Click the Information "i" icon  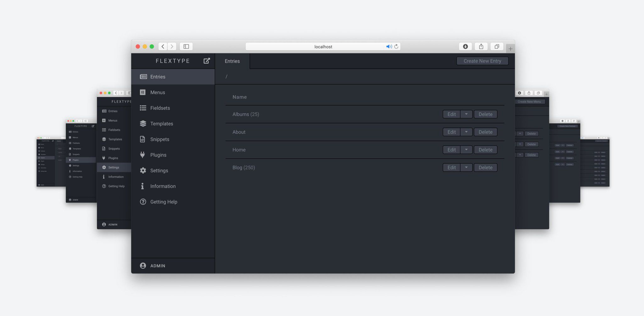click(142, 186)
